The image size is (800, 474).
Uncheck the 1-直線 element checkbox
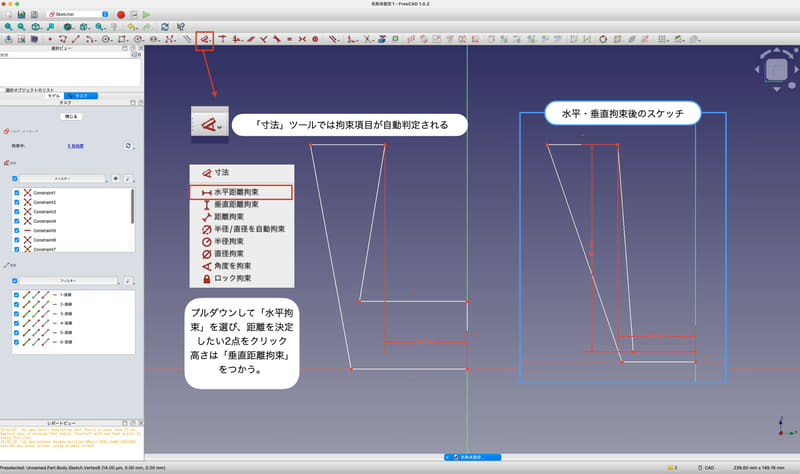16,295
